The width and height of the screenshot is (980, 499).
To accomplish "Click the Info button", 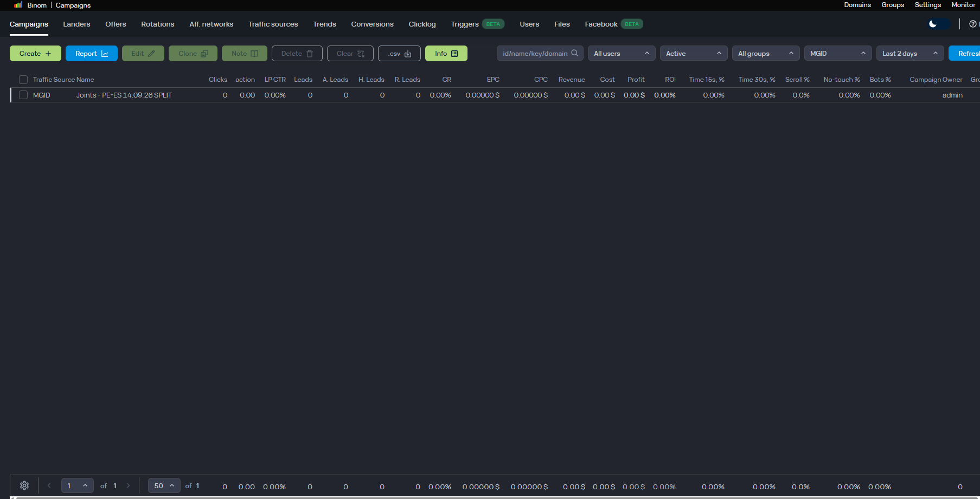I will click(446, 53).
